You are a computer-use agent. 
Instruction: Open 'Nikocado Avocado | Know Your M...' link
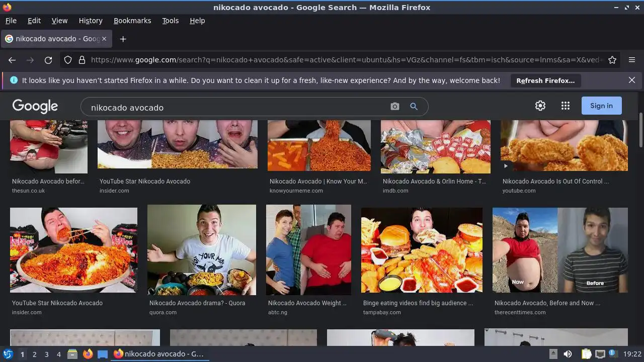click(x=318, y=182)
